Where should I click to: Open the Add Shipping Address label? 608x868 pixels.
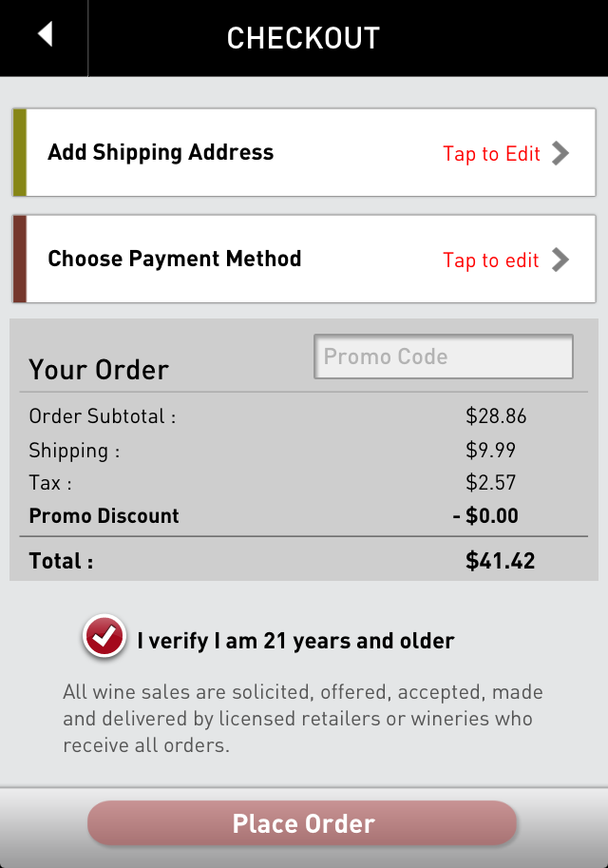click(161, 153)
